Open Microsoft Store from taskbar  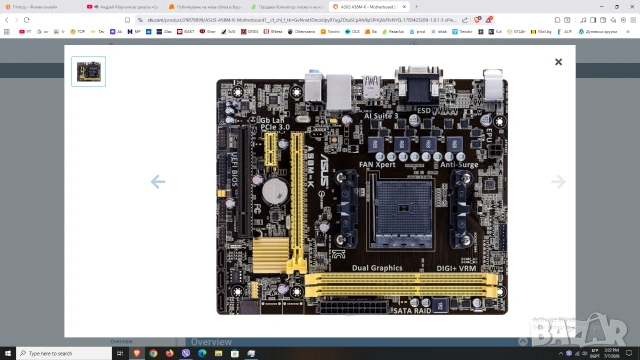[235, 353]
